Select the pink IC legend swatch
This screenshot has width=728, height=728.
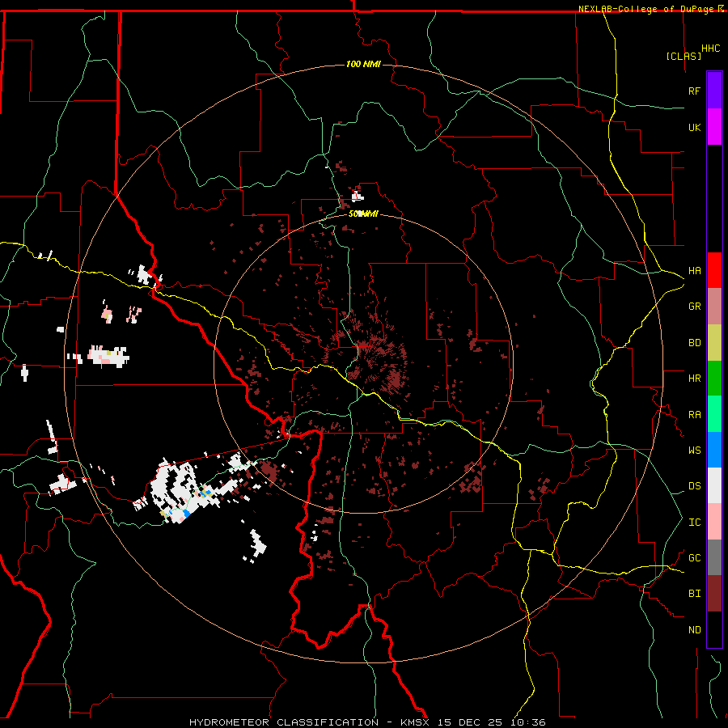(x=714, y=522)
